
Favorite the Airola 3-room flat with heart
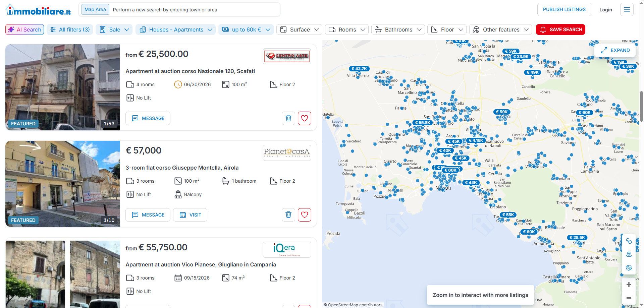tap(305, 215)
